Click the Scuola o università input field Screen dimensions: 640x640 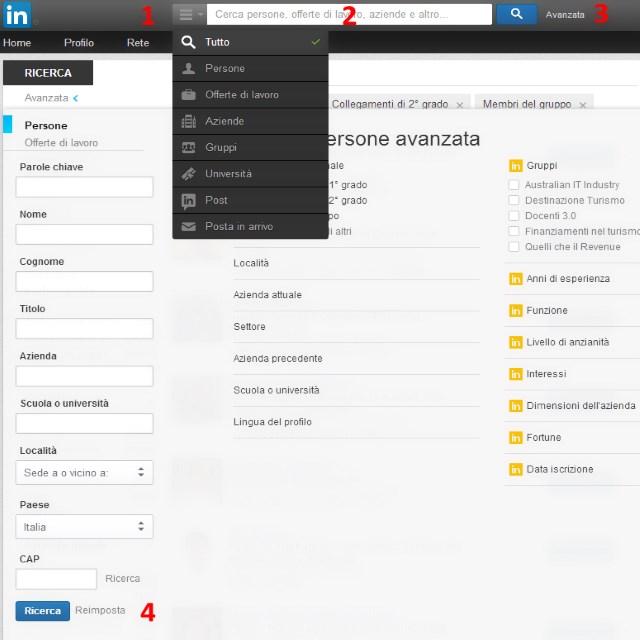(x=84, y=423)
